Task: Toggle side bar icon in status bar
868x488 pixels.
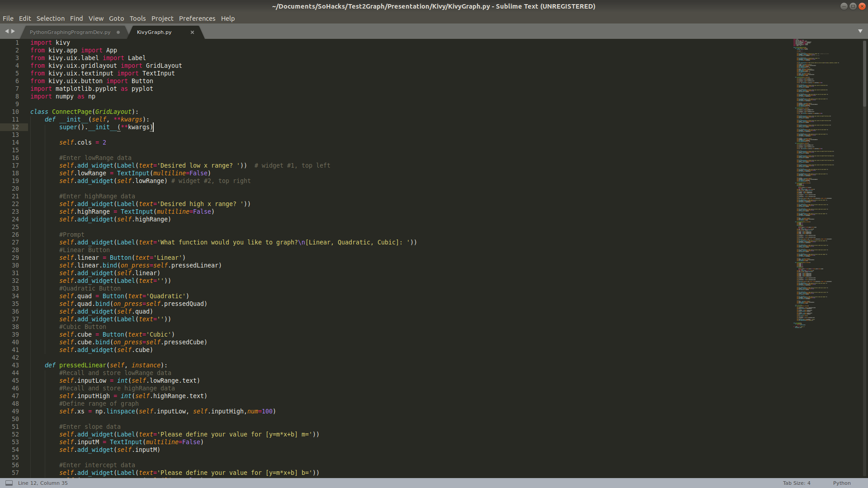Action: point(9,483)
